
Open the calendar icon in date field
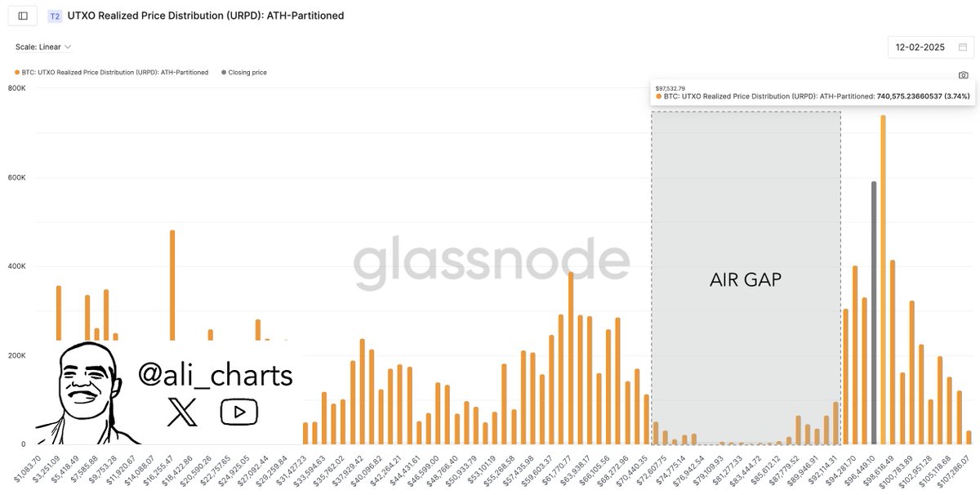click(x=963, y=47)
